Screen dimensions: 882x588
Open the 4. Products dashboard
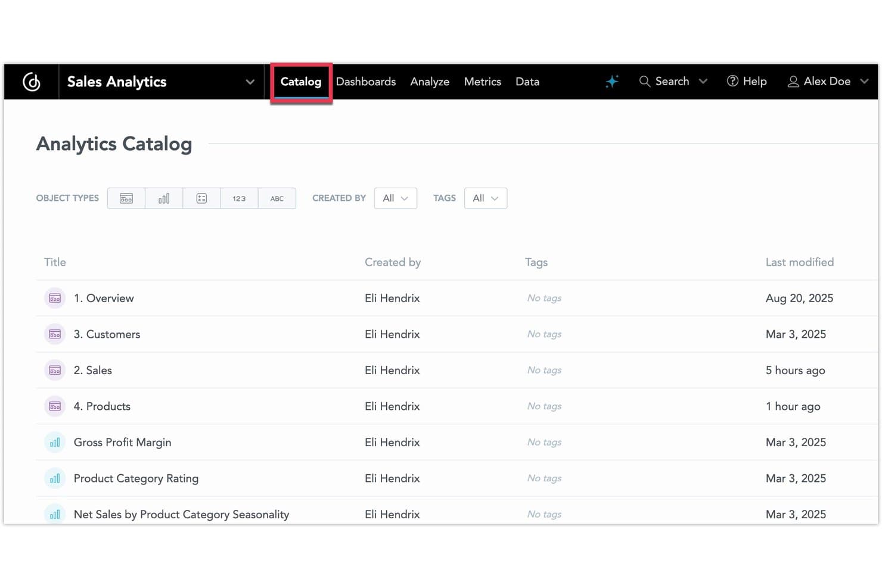[102, 406]
